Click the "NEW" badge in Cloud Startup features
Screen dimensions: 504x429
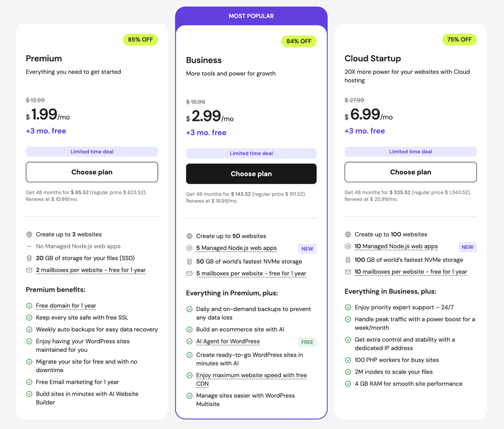[x=468, y=247]
